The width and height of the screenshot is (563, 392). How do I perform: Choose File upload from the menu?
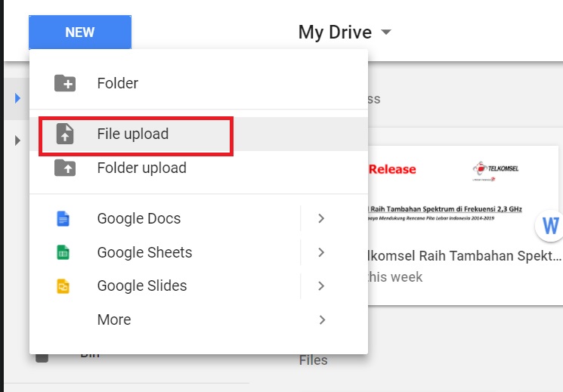pyautogui.click(x=199, y=134)
